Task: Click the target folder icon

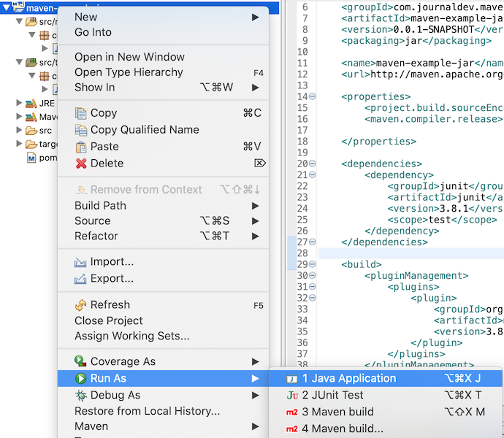Action: 31,145
